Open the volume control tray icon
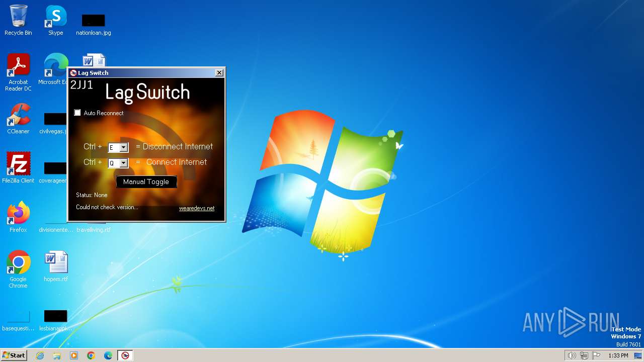The height and width of the screenshot is (362, 644). [572, 355]
